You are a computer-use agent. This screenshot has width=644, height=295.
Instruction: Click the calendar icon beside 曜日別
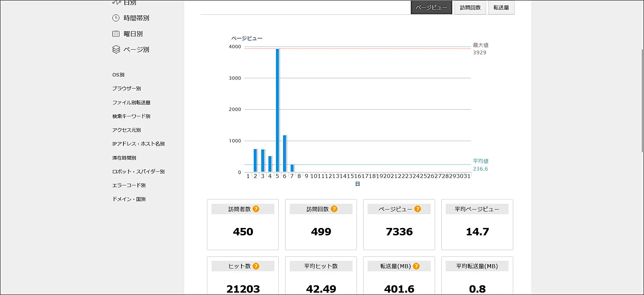click(116, 34)
